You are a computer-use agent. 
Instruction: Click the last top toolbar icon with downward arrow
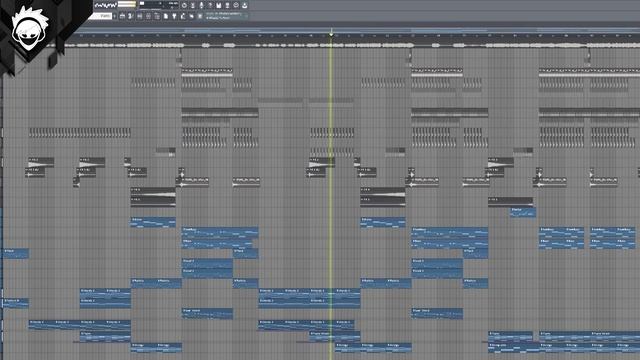(244, 5)
